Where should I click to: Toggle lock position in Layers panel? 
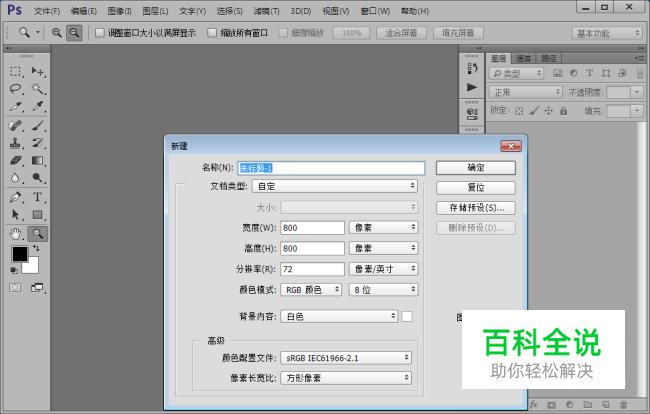549,111
